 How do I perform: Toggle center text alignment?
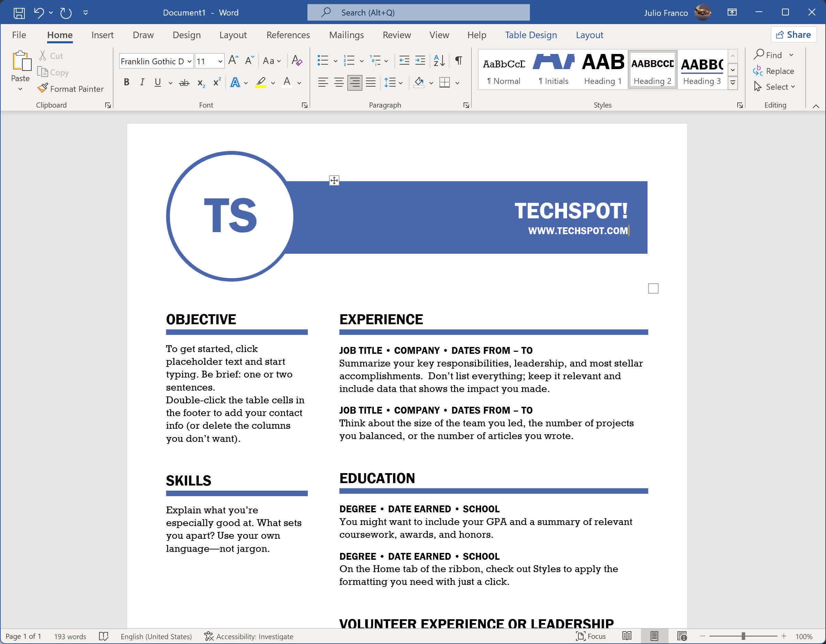tap(339, 82)
